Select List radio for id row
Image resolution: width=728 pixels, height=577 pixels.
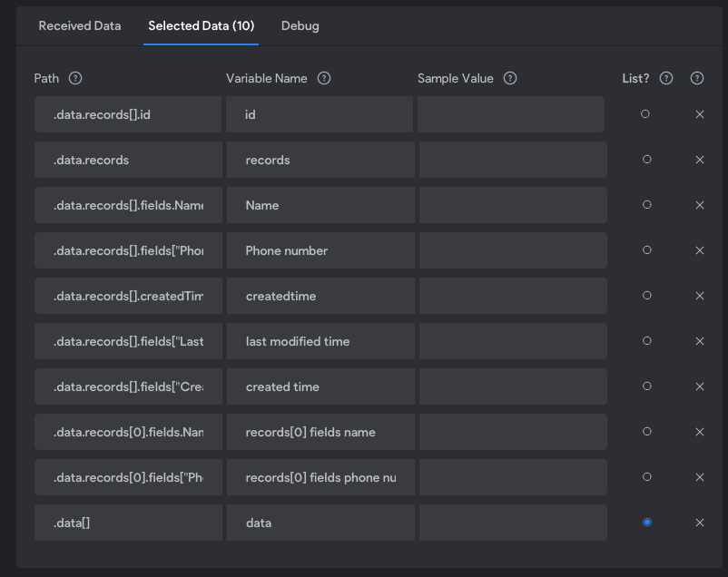click(x=645, y=113)
